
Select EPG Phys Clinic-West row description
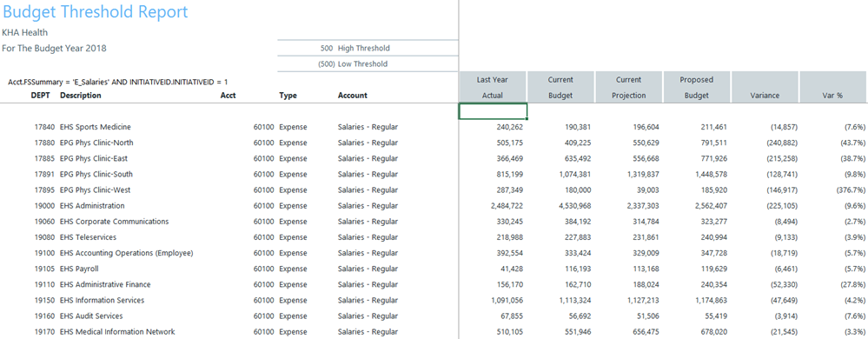pyautogui.click(x=96, y=190)
